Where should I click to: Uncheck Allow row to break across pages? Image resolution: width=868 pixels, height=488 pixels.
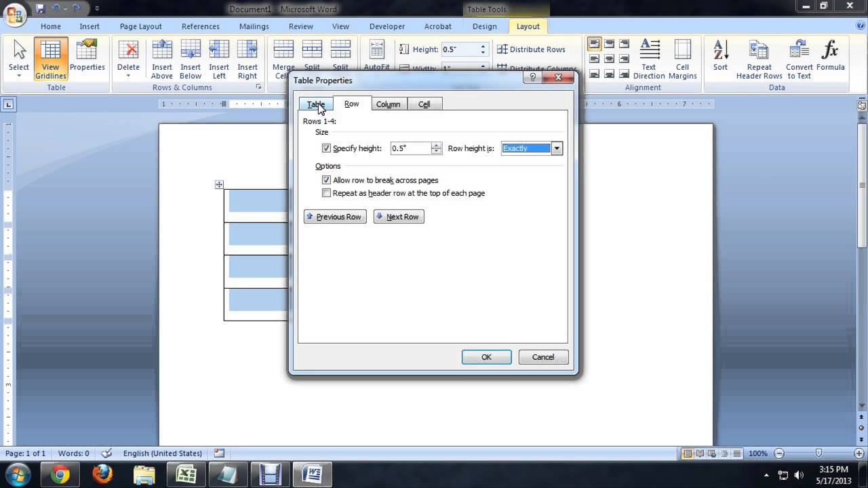(x=326, y=180)
